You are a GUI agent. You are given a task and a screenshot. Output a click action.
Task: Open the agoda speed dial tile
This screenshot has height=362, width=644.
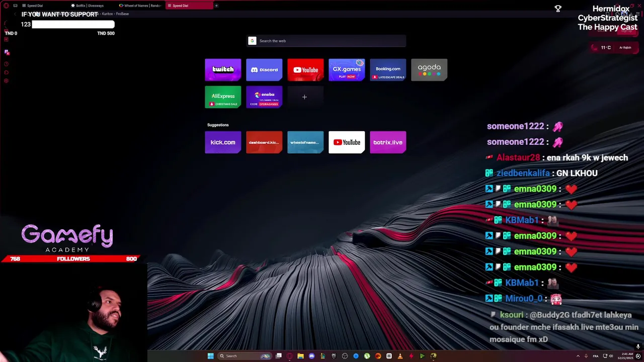point(429,70)
